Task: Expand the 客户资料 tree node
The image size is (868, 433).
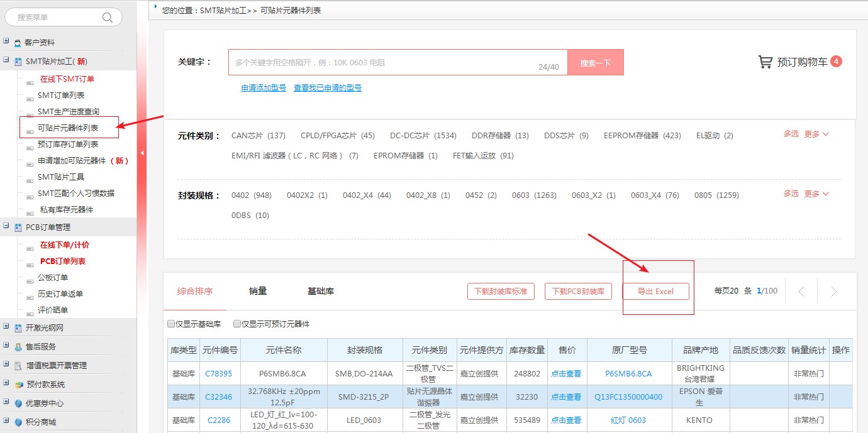Action: point(6,41)
